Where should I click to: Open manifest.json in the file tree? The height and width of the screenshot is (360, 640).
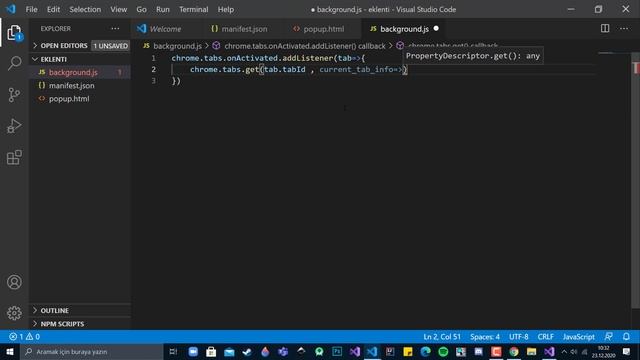[71, 85]
